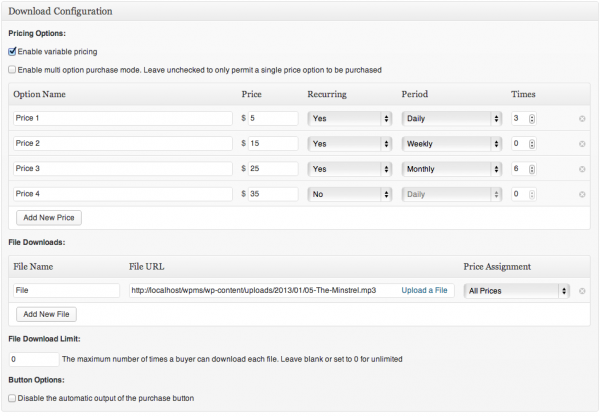The width and height of the screenshot is (600, 416).
Task: Remove the Price 2 row
Action: (582, 144)
